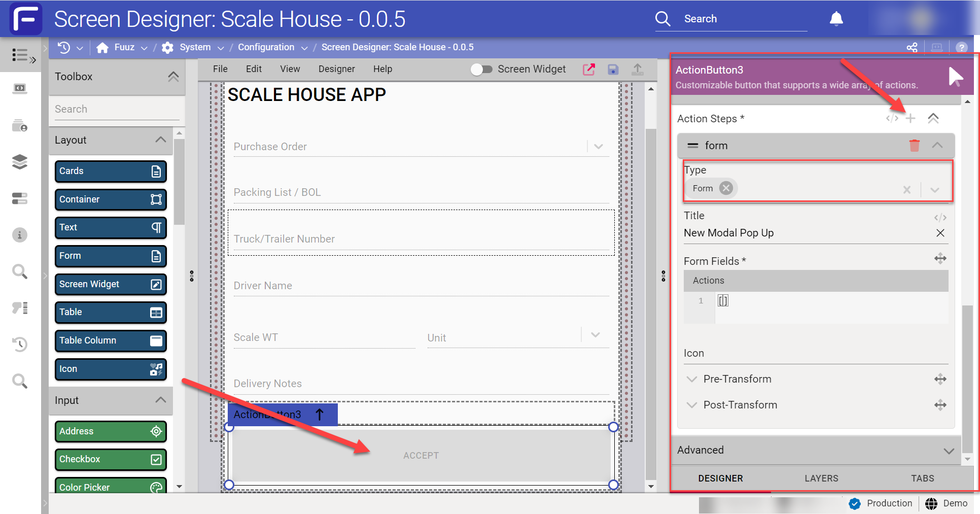Click the Icon property field
This screenshot has height=514, width=980.
[x=816, y=354]
